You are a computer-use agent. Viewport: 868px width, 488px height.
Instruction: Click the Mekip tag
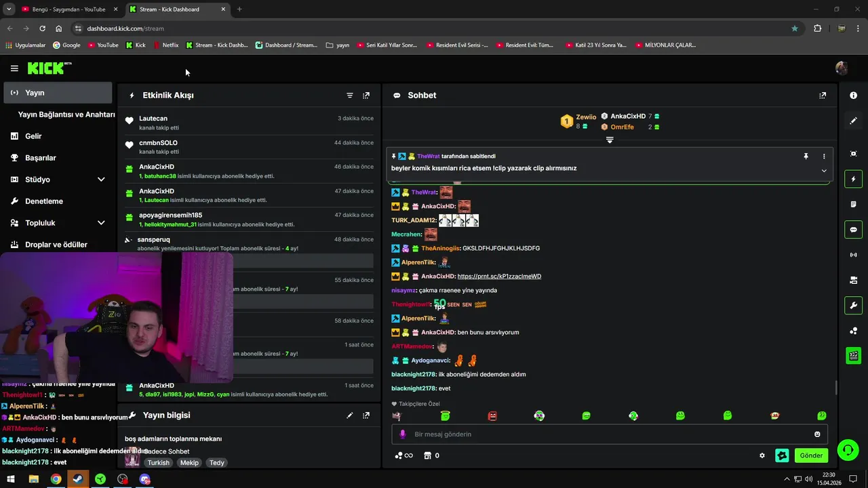click(189, 463)
